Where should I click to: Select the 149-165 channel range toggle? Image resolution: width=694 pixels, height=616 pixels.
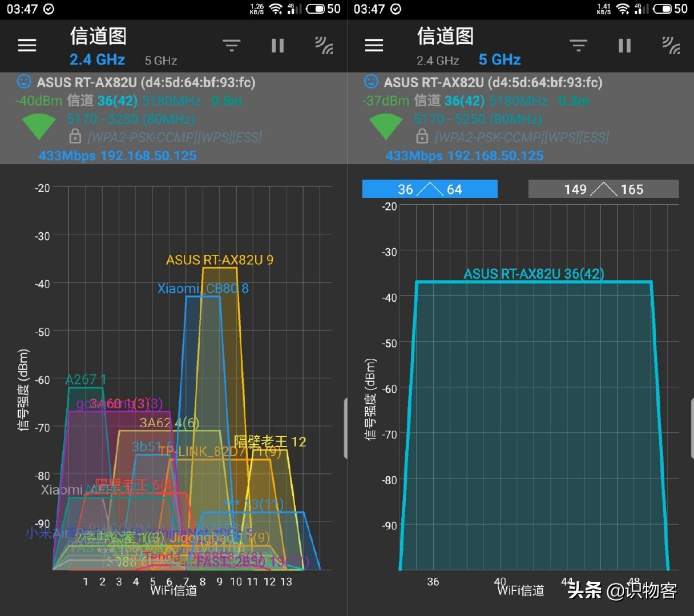pos(603,189)
